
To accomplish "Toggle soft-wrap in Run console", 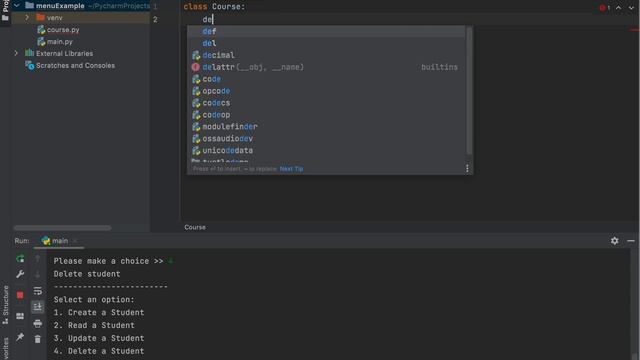I will (38, 291).
